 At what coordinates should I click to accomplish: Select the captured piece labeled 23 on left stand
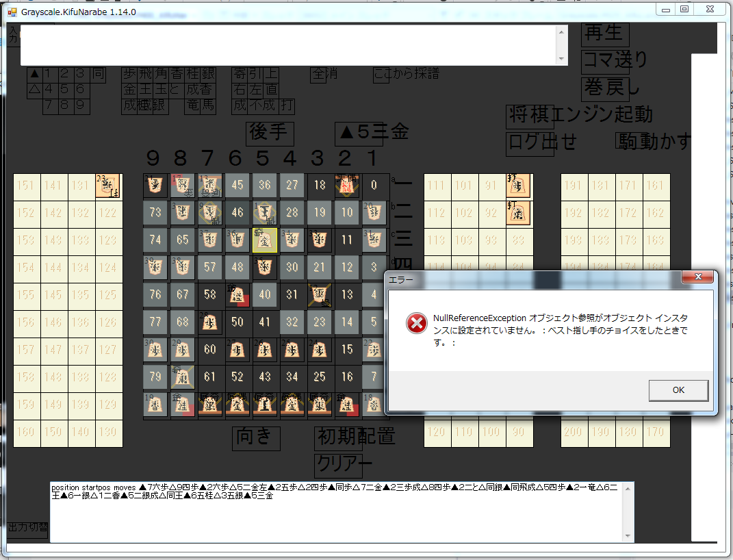click(108, 186)
